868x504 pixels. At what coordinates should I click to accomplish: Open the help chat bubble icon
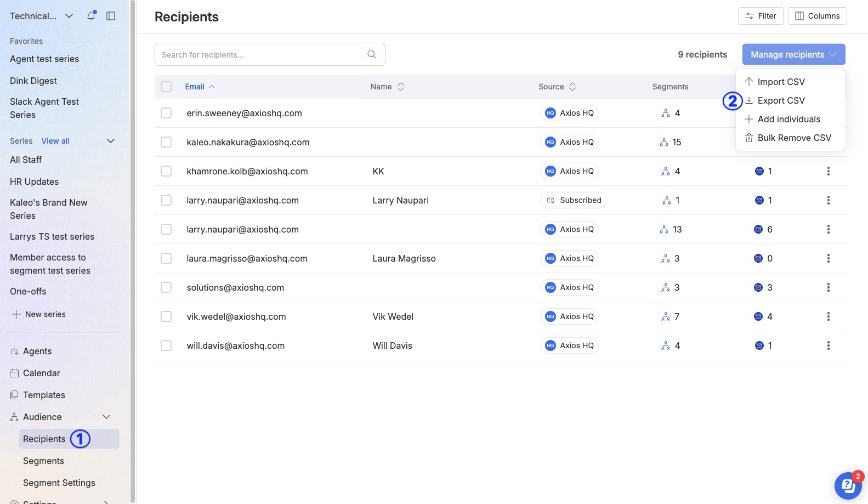[x=848, y=485]
